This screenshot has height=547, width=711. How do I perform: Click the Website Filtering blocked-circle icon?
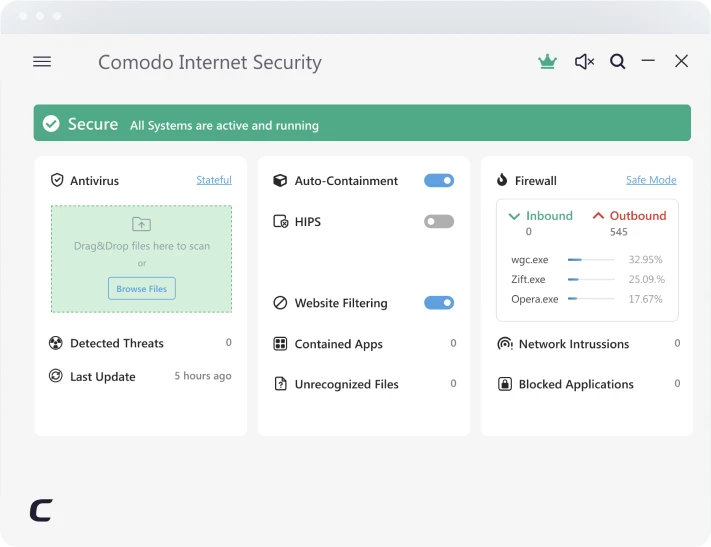coord(280,303)
